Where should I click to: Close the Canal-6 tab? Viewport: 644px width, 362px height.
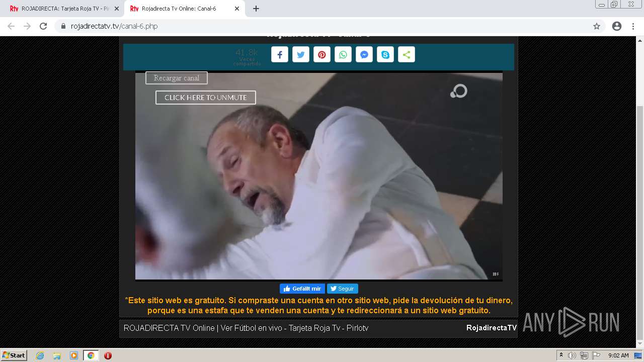(236, 9)
